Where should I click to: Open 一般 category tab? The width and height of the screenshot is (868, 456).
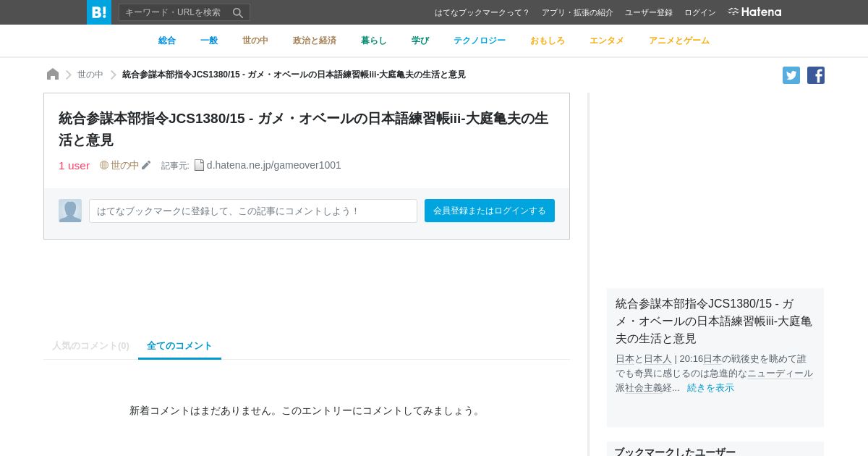[x=209, y=41]
